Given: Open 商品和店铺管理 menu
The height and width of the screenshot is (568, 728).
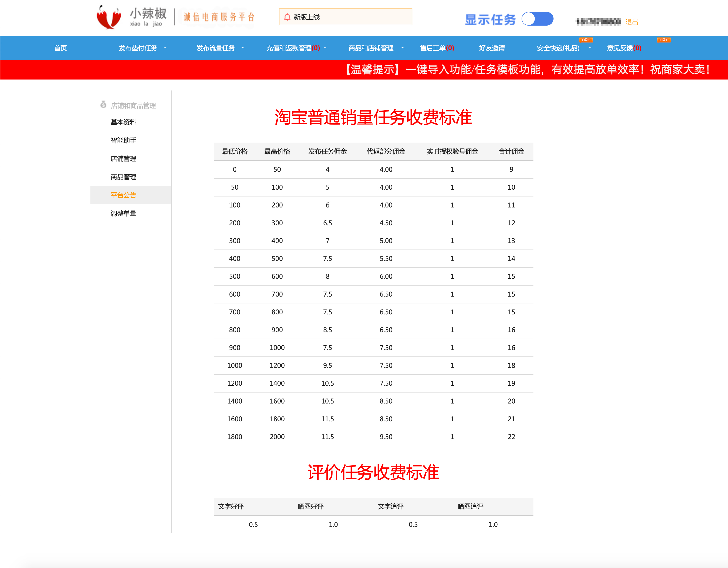Looking at the screenshot, I should point(371,48).
